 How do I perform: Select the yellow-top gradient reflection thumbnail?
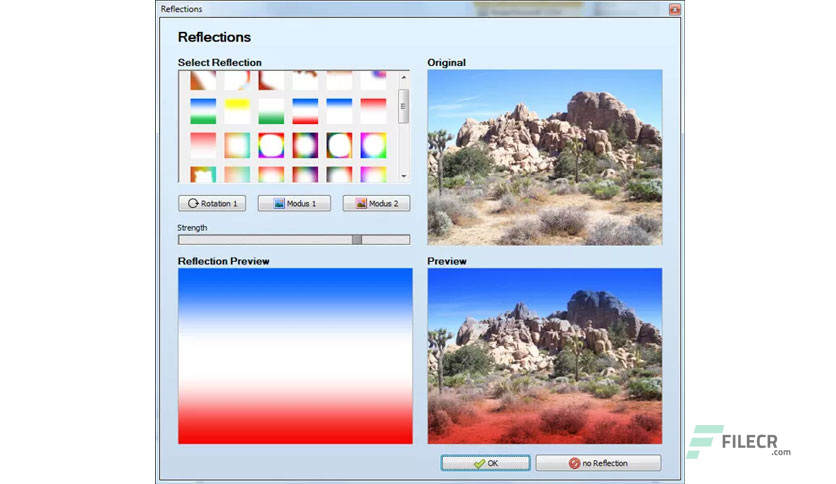[237, 111]
